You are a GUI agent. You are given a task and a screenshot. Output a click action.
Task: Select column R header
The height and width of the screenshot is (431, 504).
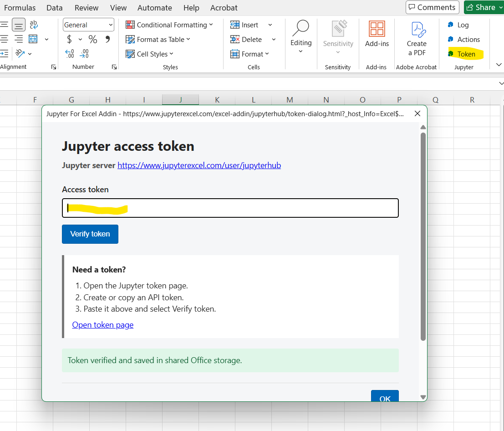472,100
